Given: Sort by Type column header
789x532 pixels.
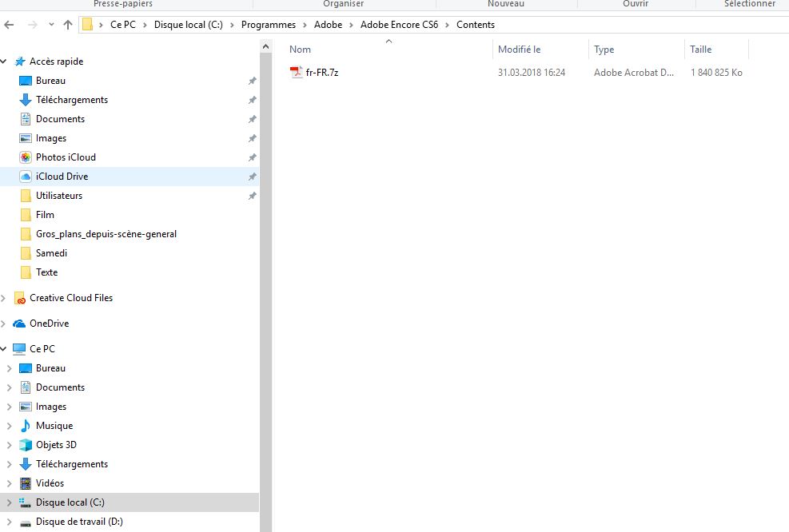Looking at the screenshot, I should pyautogui.click(x=604, y=50).
